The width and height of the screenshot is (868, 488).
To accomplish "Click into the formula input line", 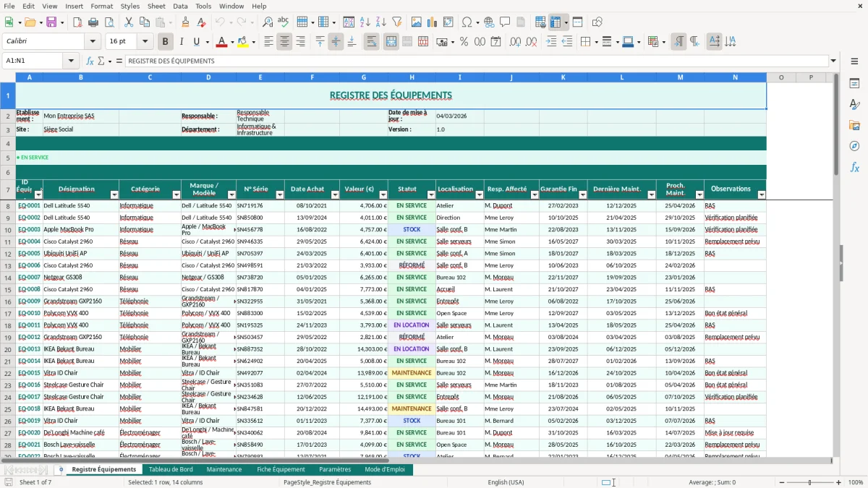I will tap(477, 61).
